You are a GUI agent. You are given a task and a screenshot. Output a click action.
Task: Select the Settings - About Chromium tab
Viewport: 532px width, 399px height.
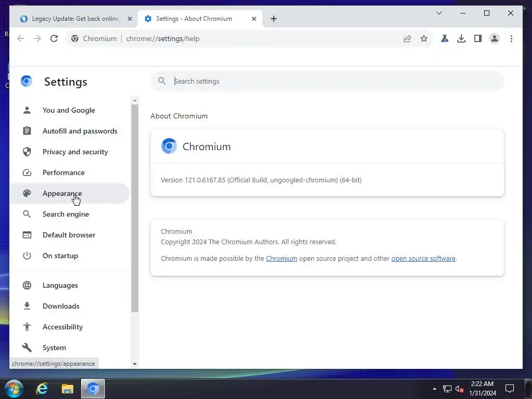pos(200,19)
